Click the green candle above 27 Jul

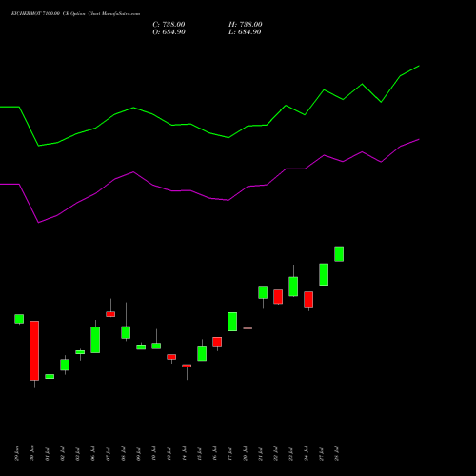pyautogui.click(x=324, y=274)
